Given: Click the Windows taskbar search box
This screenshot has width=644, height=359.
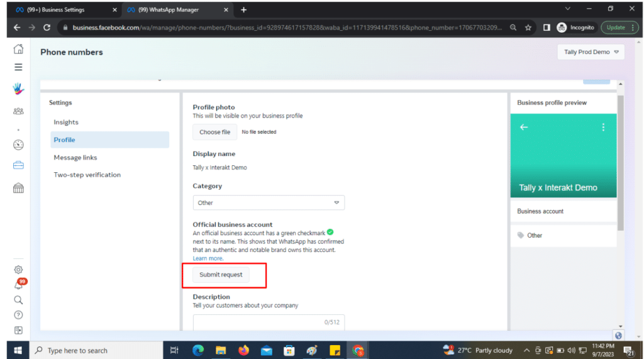Looking at the screenshot, I should [x=96, y=350].
